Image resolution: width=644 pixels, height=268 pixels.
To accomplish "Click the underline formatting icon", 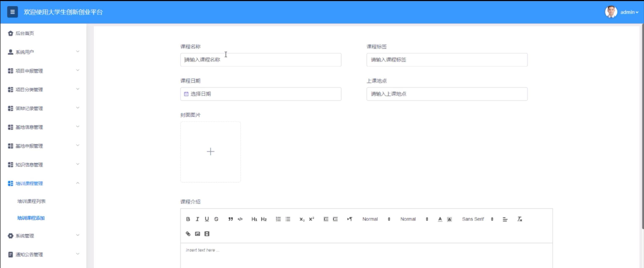I will coord(207,219).
